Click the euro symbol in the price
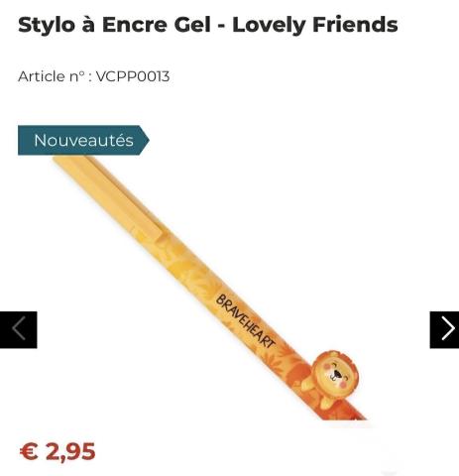 (29, 451)
